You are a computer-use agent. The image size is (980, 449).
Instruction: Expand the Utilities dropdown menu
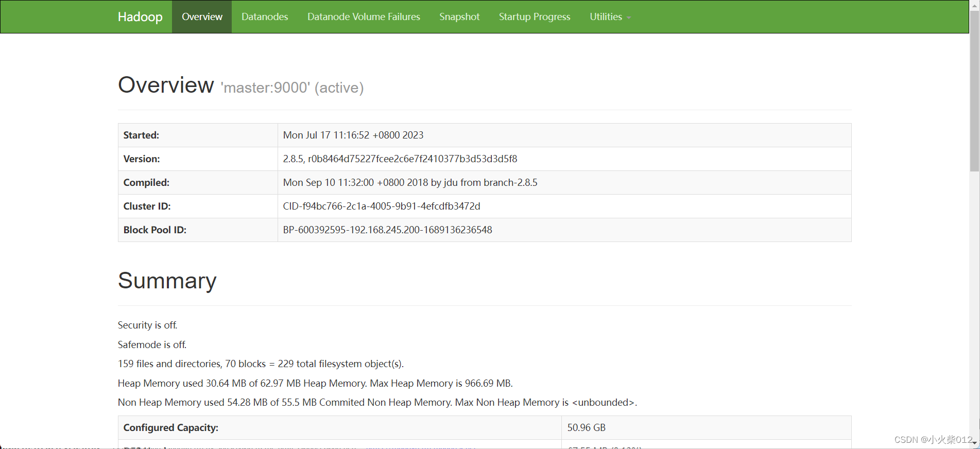pos(610,16)
